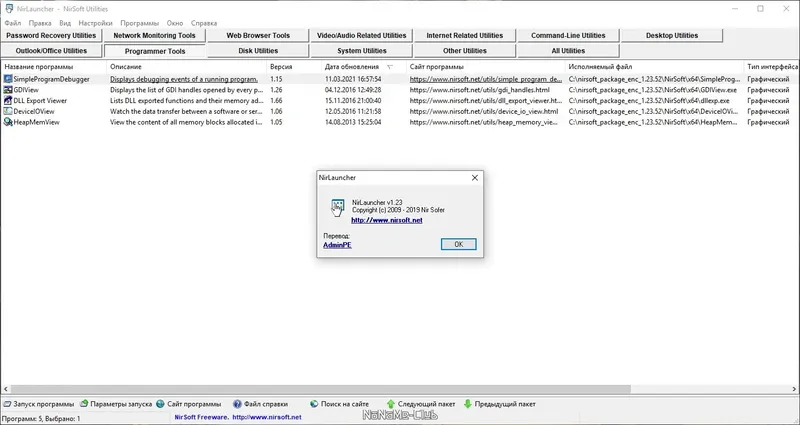Close the NirLauncher about dialog
Image resolution: width=800 pixels, height=425 pixels.
pos(475,178)
